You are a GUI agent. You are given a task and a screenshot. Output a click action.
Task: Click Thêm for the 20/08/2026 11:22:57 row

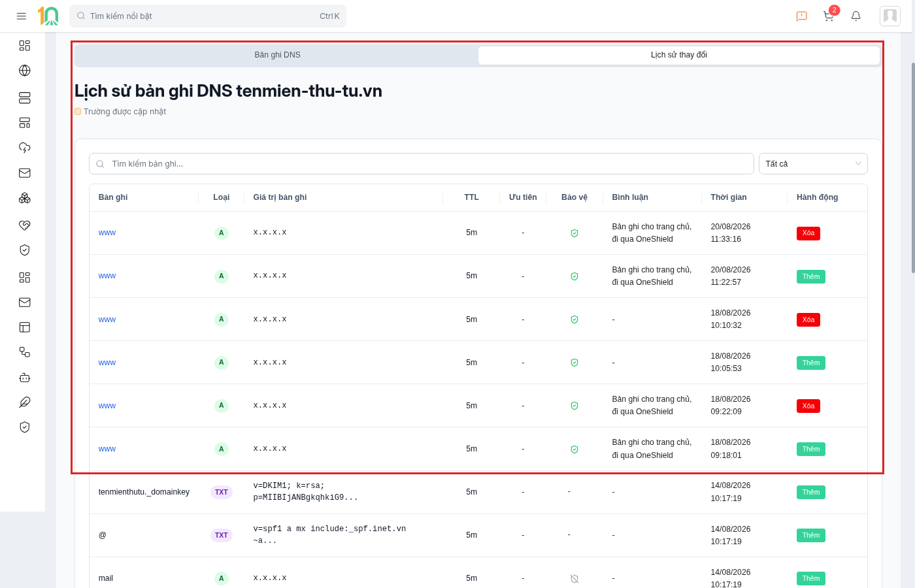tap(811, 276)
